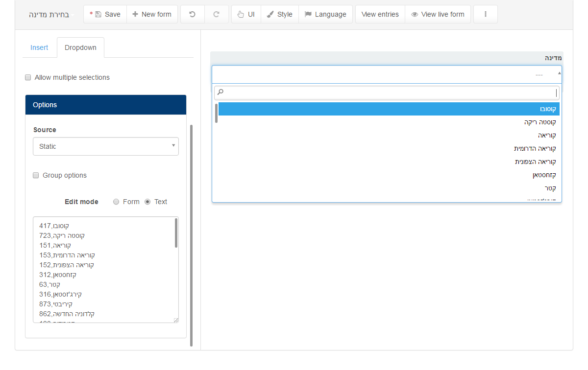Open the UI settings
The image size is (588, 370).
[x=246, y=14]
